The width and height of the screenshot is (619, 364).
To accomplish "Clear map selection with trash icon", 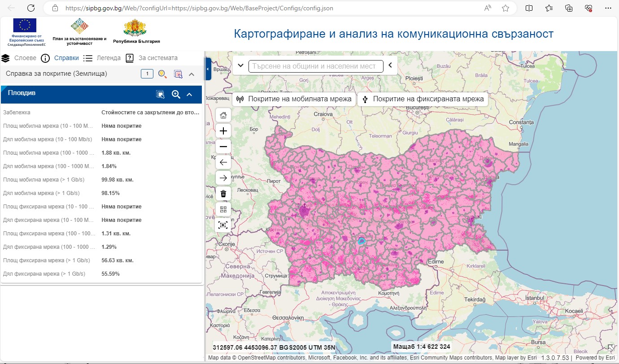I will 223,194.
